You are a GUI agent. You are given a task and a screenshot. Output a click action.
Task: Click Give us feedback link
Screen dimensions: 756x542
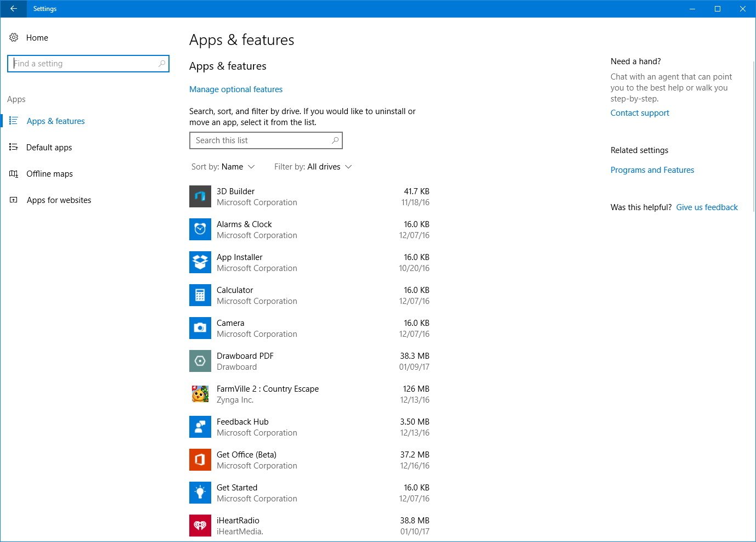coord(707,207)
